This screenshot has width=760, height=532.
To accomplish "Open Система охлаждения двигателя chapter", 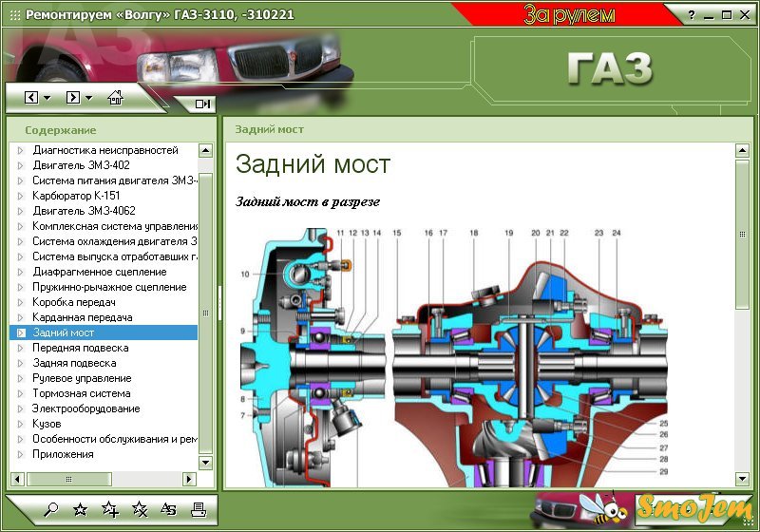I will [x=115, y=241].
